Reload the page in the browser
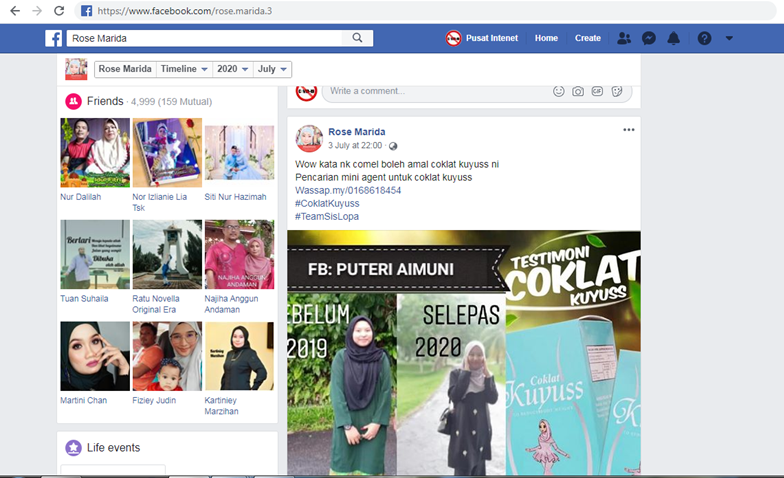This screenshot has width=784, height=478. [x=59, y=11]
